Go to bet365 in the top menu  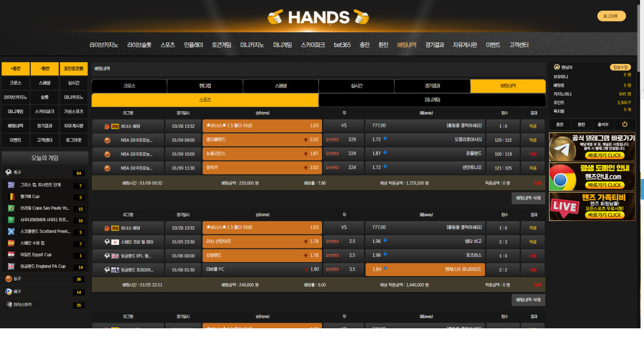click(x=342, y=45)
